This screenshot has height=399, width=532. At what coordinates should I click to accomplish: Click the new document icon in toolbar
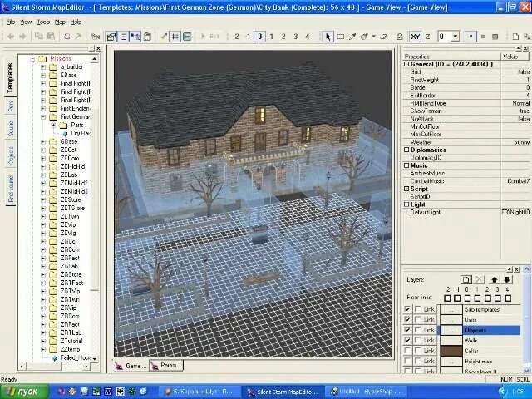pos(515,37)
